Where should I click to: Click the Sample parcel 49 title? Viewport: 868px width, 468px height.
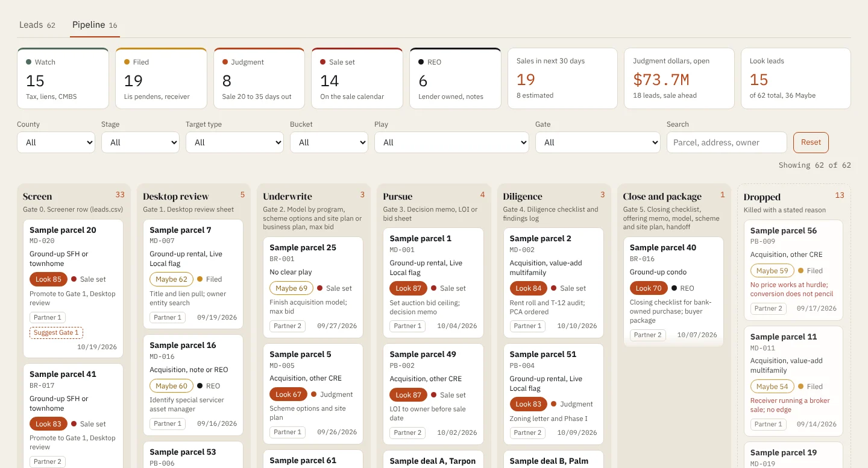point(423,354)
